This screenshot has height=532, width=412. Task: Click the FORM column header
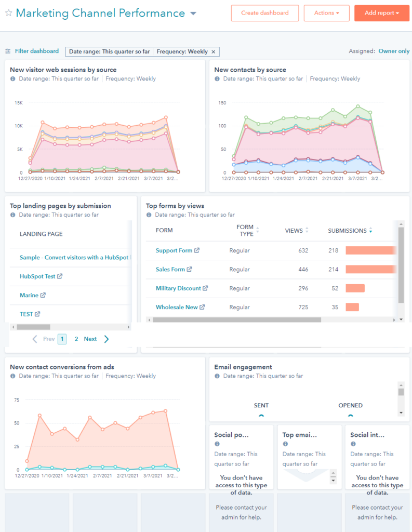164,230
